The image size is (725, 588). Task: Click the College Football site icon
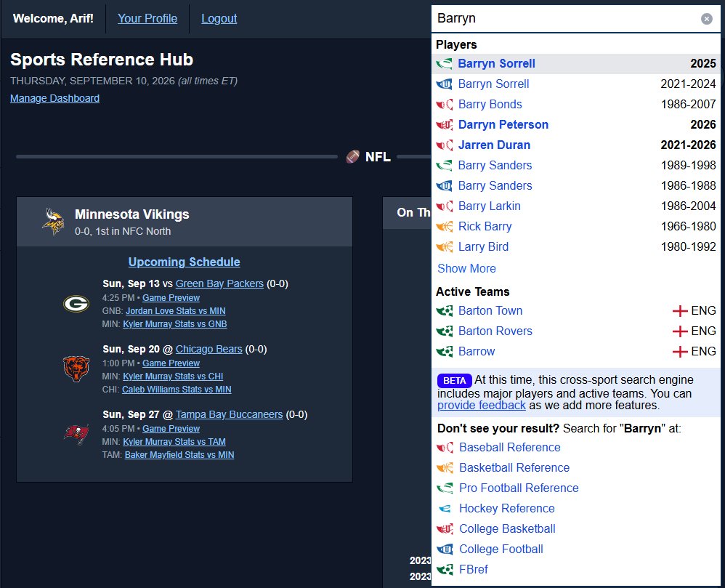(x=445, y=549)
